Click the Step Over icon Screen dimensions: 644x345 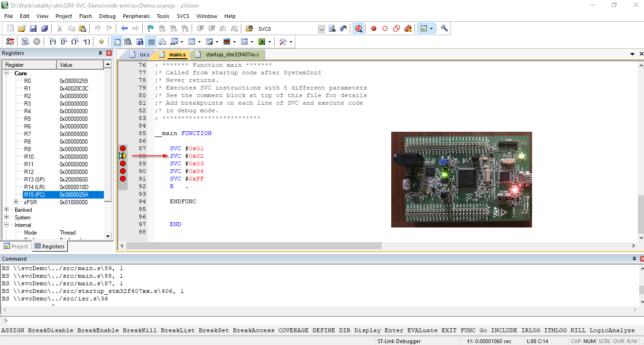click(x=64, y=42)
